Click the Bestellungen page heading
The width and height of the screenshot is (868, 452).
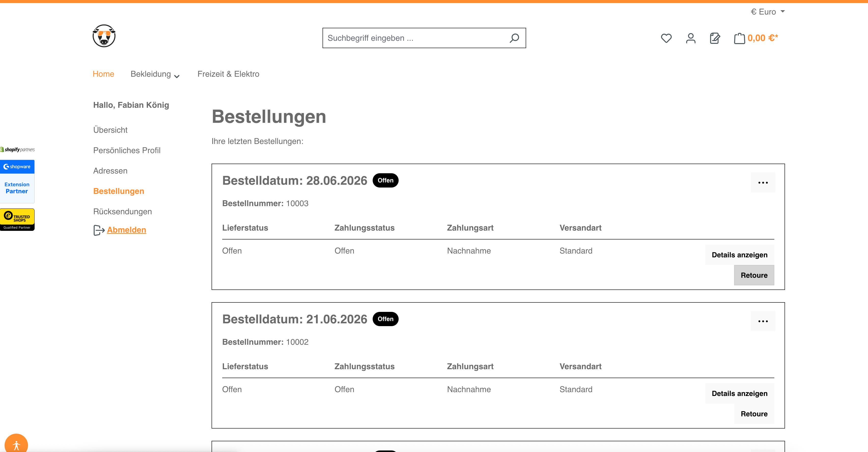click(x=269, y=117)
